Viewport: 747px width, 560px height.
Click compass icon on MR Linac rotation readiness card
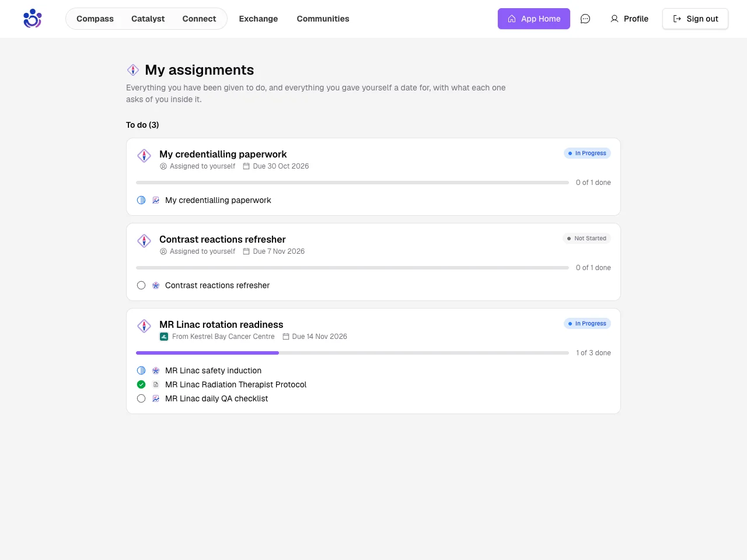coord(144,326)
